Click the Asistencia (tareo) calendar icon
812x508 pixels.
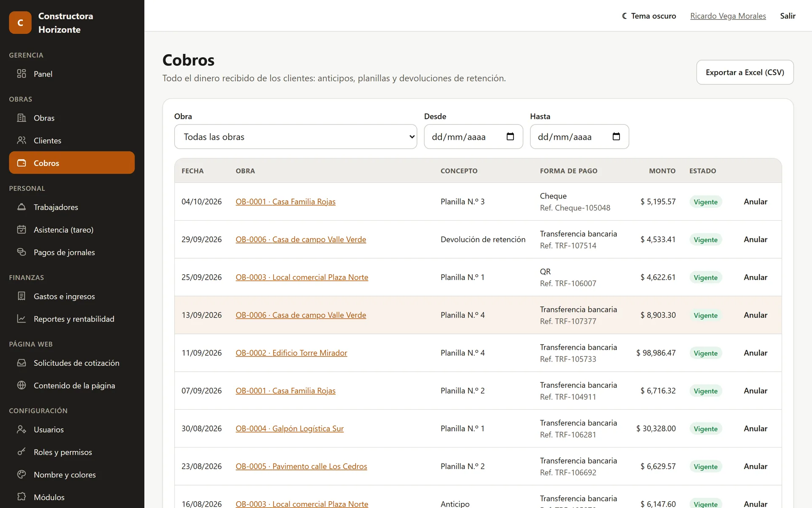pos(22,229)
